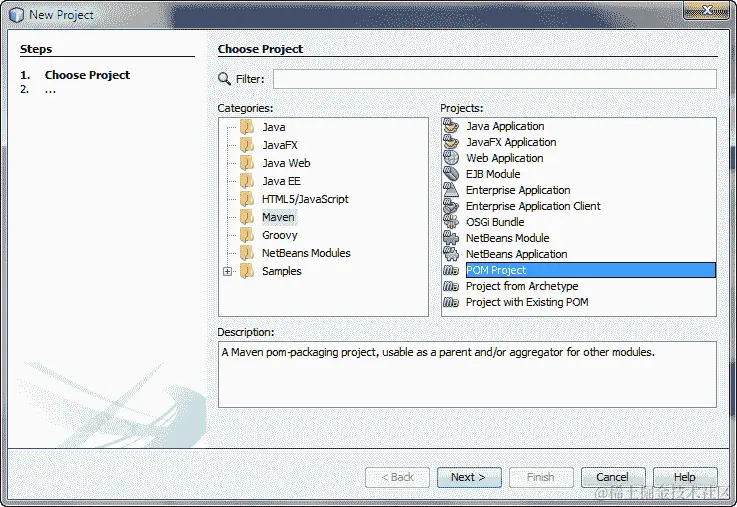Click the Java Application coffee cup icon

(451, 126)
